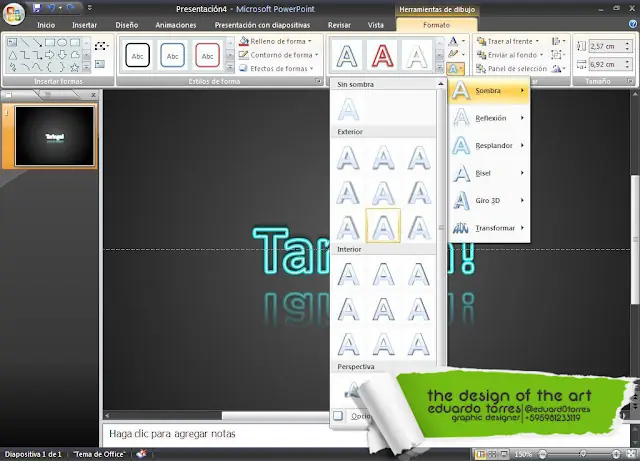Image resolution: width=640 pixels, height=461 pixels.
Task: Open Efectos de formas dropdown
Action: (x=276, y=68)
